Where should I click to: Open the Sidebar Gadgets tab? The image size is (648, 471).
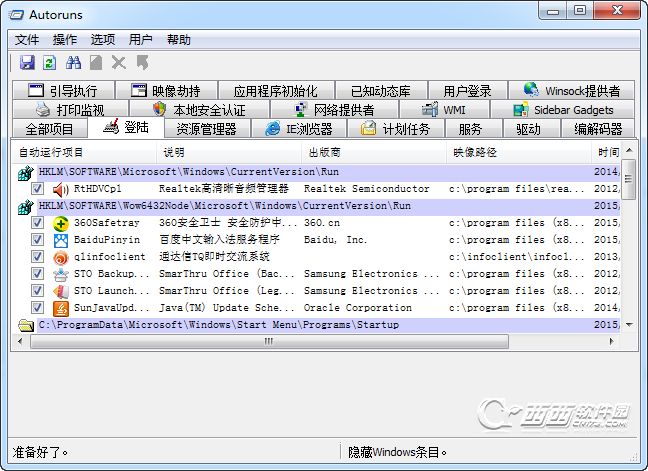click(x=562, y=110)
